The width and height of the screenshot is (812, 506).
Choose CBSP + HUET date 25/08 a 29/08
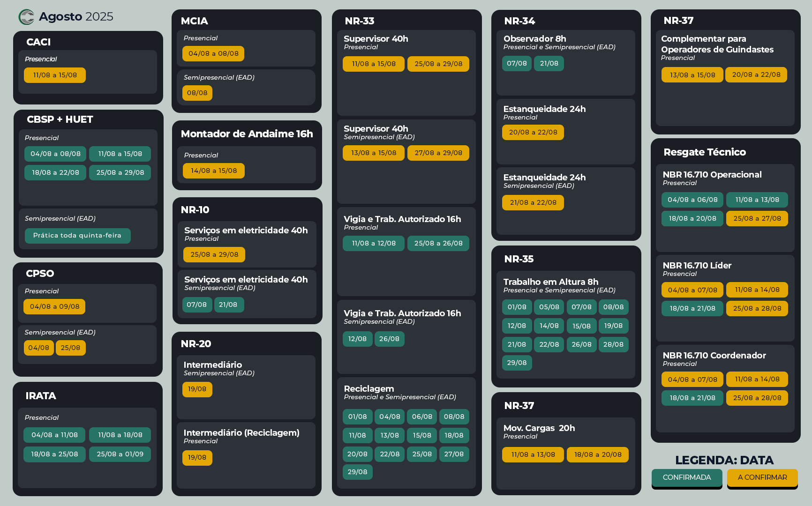[120, 172]
